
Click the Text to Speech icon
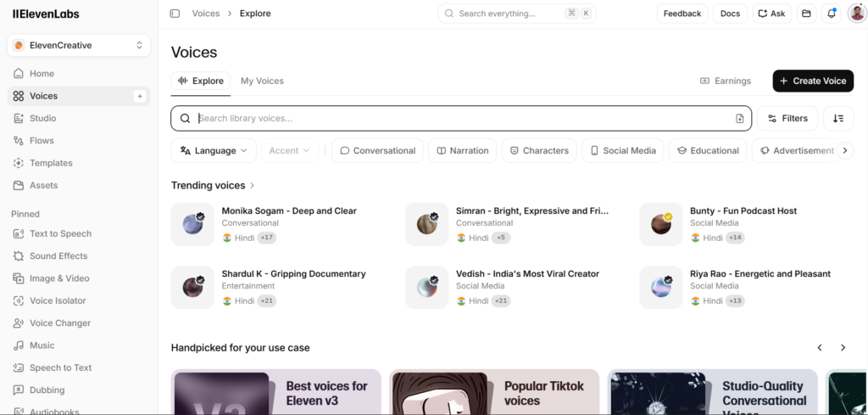pos(19,234)
